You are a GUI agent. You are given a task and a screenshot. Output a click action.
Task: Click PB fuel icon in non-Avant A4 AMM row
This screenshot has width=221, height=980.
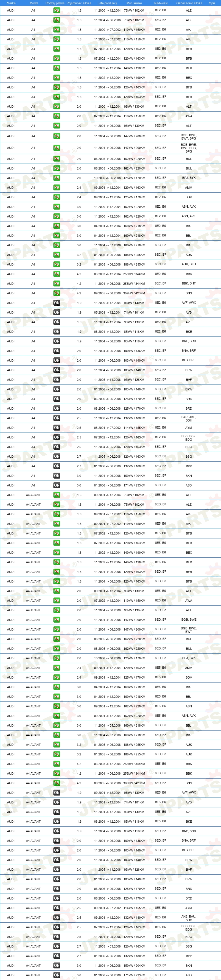coord(56,188)
